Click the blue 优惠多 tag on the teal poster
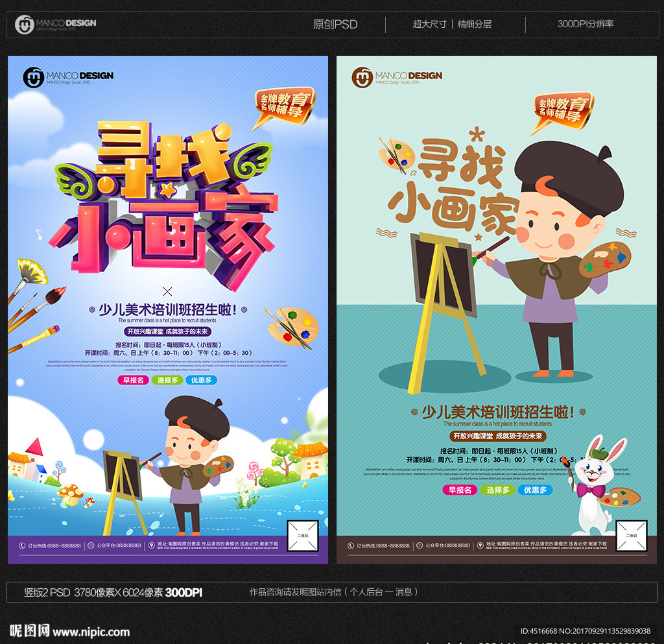This screenshot has width=664, height=644. pos(535,490)
